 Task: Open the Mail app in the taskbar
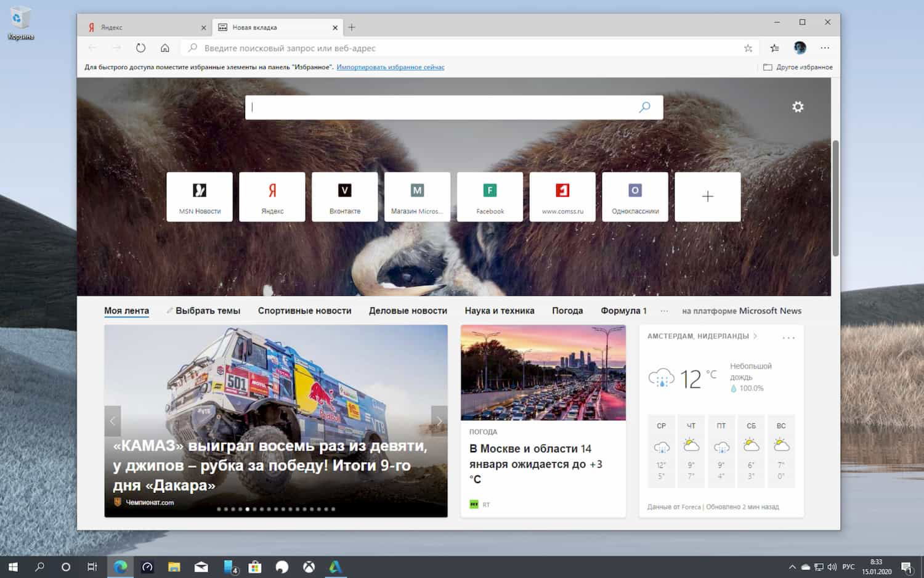click(201, 566)
